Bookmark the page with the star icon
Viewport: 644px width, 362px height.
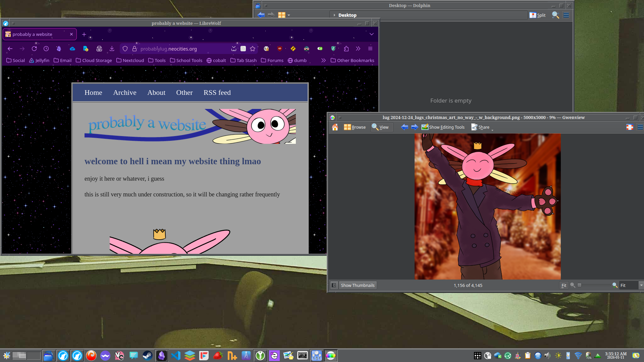pos(253,49)
